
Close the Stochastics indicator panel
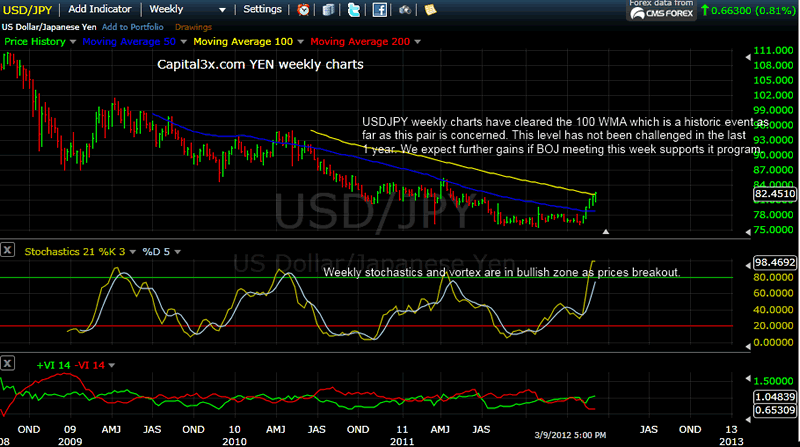(x=8, y=249)
